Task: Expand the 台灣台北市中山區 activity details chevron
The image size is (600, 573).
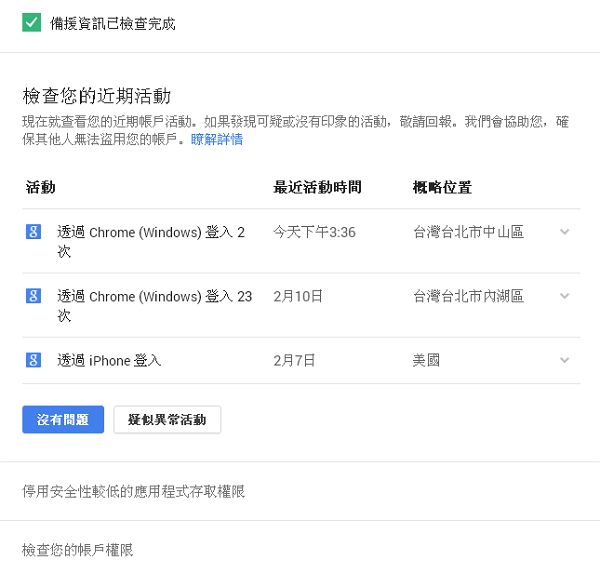Action: pyautogui.click(x=564, y=232)
